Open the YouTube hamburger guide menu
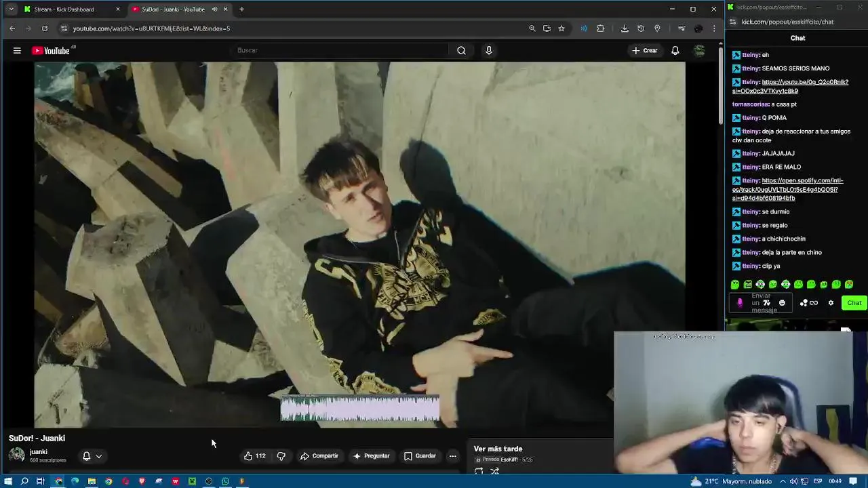This screenshot has height=488, width=868. tap(17, 50)
